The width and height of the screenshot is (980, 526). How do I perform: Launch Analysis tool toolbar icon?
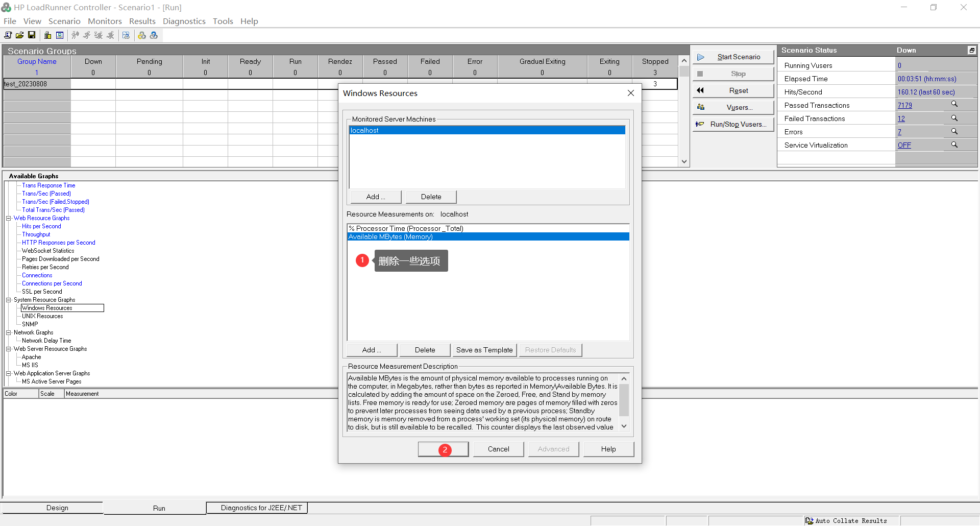point(154,35)
